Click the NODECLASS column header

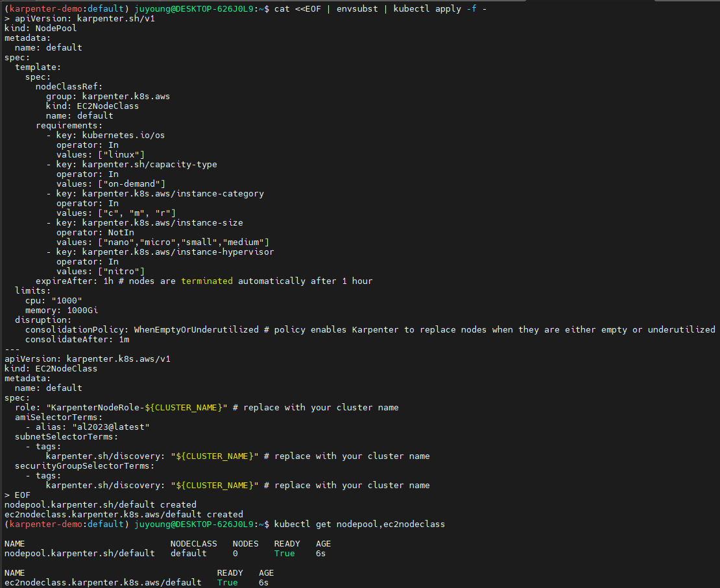[194, 544]
